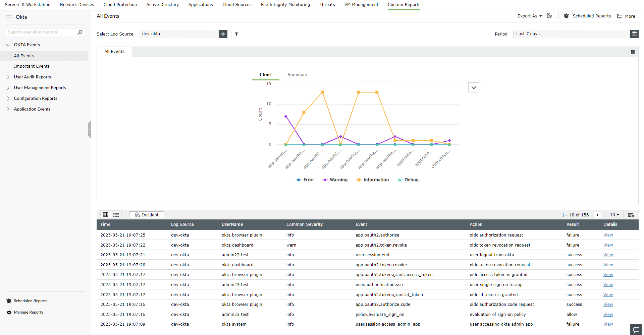This screenshot has width=644, height=335.
Task: Expand Configuration Reports
Action: point(8,98)
